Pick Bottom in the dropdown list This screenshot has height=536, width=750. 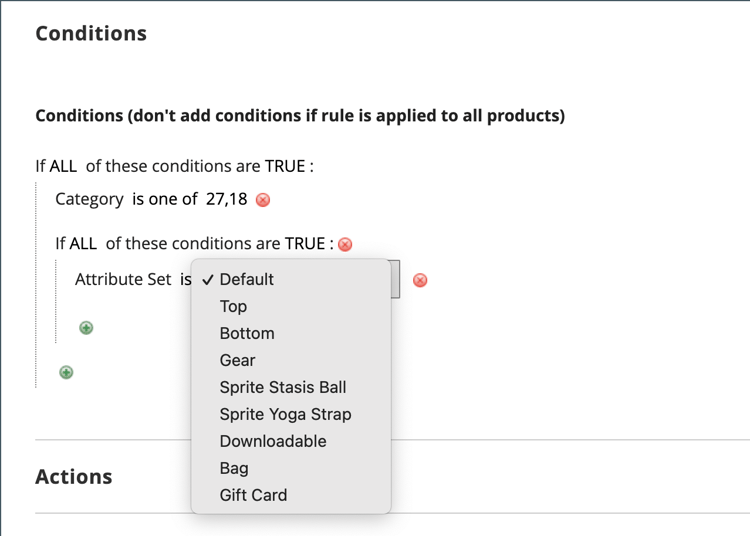(247, 334)
